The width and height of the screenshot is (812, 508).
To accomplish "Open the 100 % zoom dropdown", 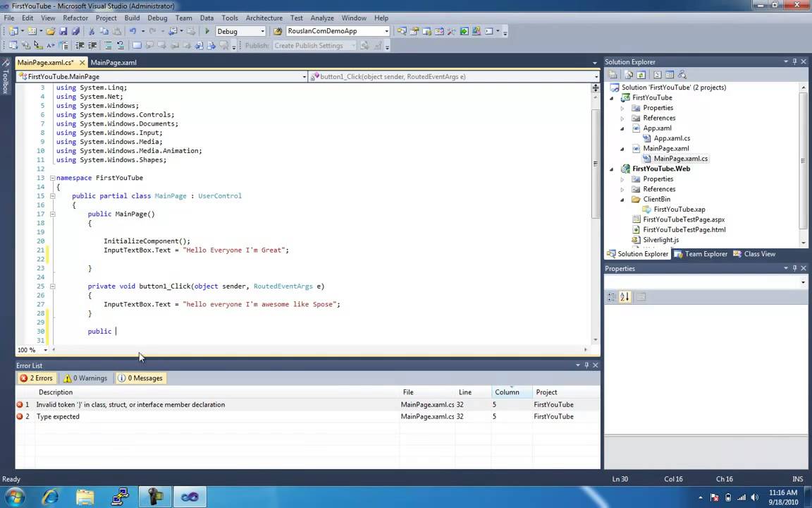I will tap(45, 350).
